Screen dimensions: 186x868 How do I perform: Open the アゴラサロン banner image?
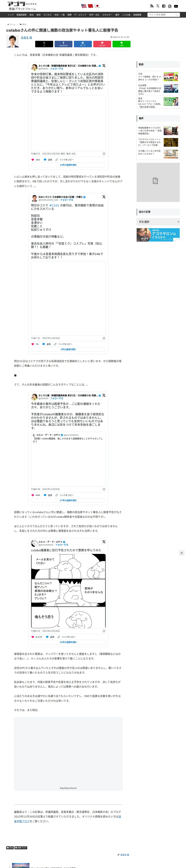pyautogui.click(x=158, y=235)
